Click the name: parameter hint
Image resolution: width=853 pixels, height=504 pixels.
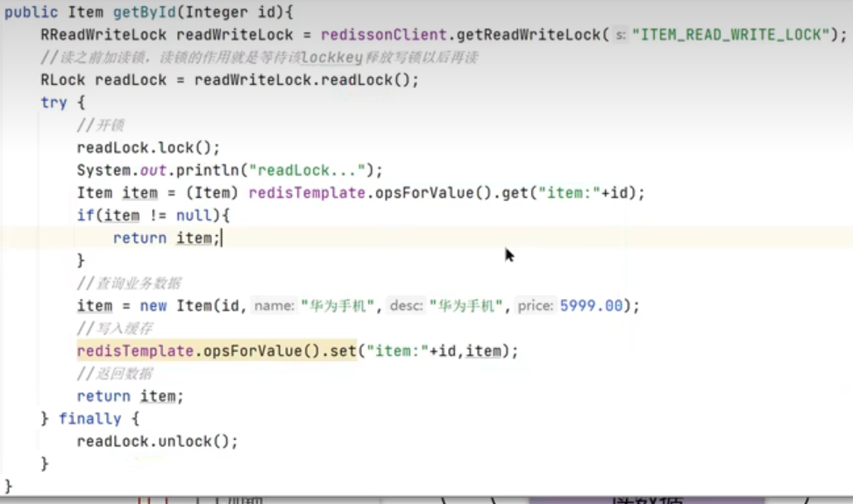(x=274, y=306)
